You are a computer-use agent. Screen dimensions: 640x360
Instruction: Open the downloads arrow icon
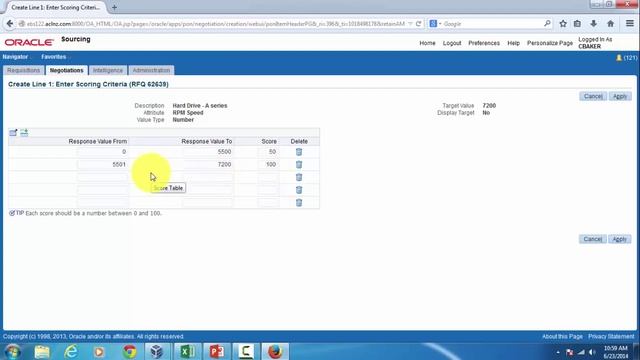point(593,24)
